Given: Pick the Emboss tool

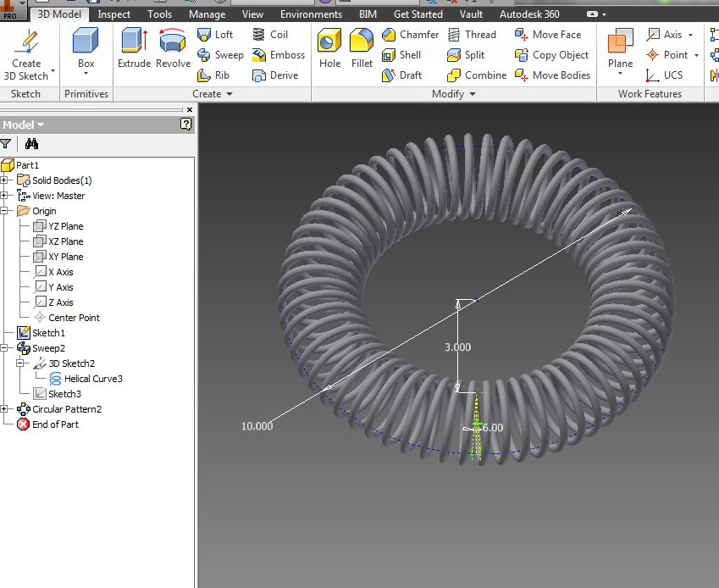Looking at the screenshot, I should [279, 55].
